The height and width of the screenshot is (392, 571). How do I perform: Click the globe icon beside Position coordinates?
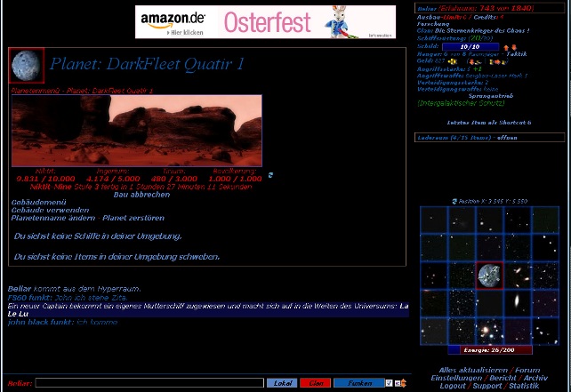(x=454, y=201)
